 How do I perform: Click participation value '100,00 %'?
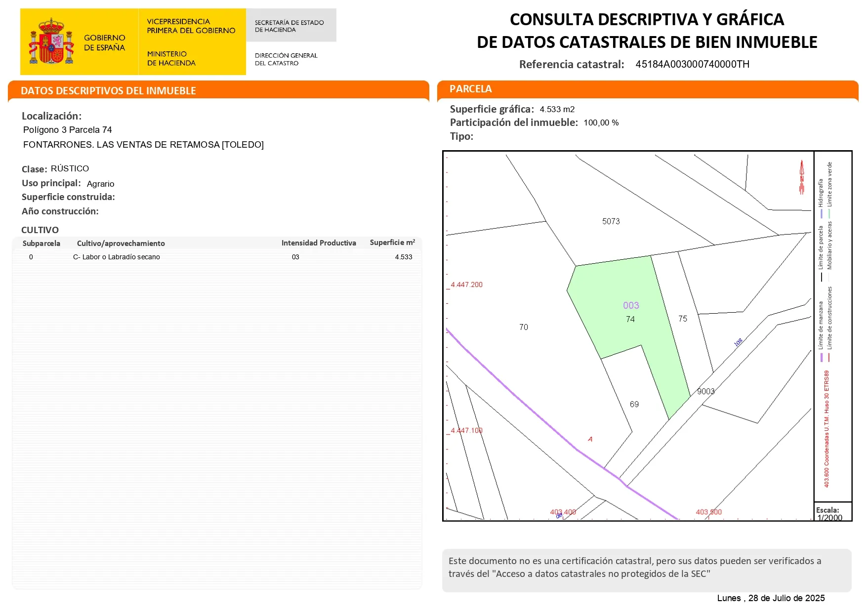[601, 123]
